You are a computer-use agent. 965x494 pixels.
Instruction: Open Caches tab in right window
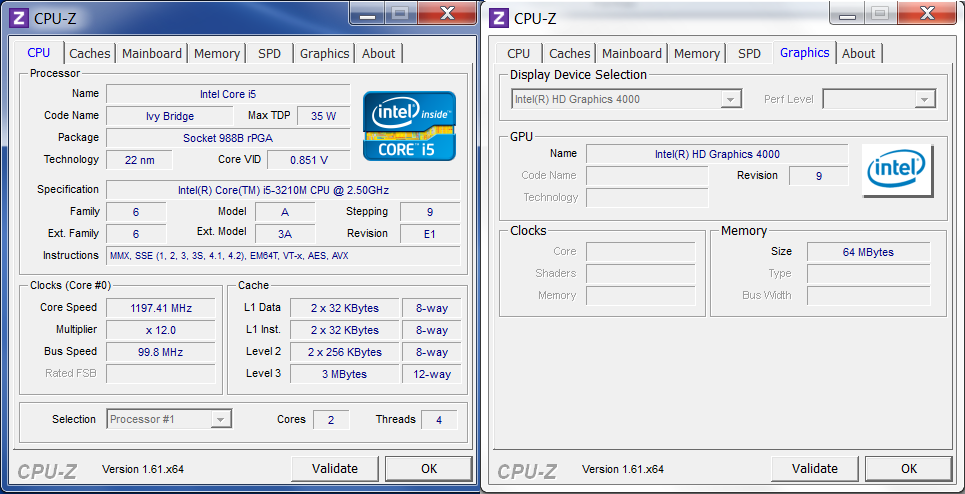click(570, 54)
